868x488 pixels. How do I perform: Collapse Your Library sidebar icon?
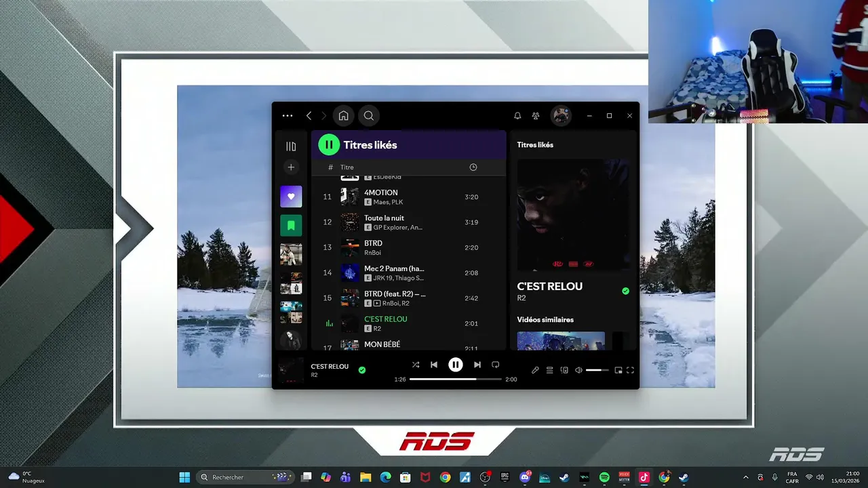click(x=291, y=146)
